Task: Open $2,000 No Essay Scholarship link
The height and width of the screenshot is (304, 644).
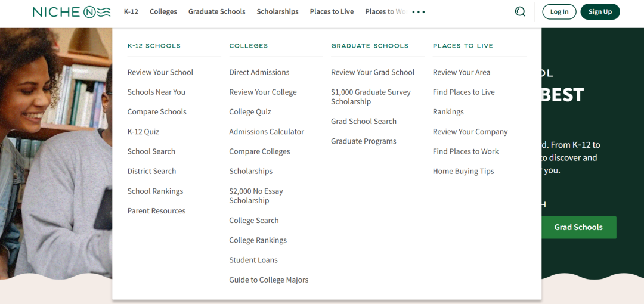Action: pyautogui.click(x=256, y=196)
